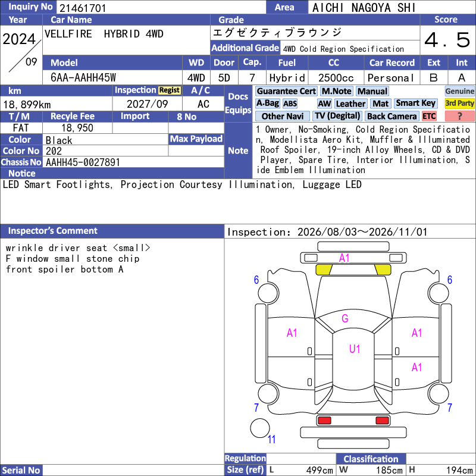Click the car record value Personal
This screenshot has height=476, width=476.
(x=391, y=78)
